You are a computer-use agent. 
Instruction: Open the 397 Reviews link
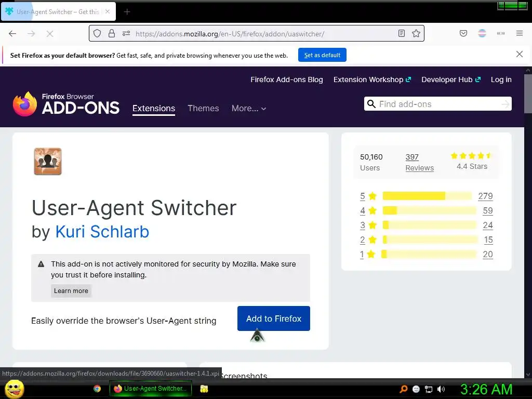(x=419, y=162)
